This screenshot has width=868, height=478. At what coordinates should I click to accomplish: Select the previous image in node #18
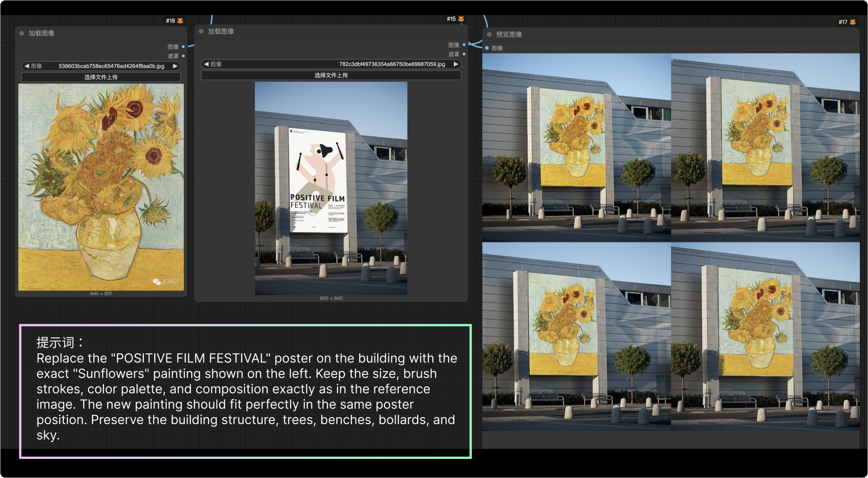[27, 66]
